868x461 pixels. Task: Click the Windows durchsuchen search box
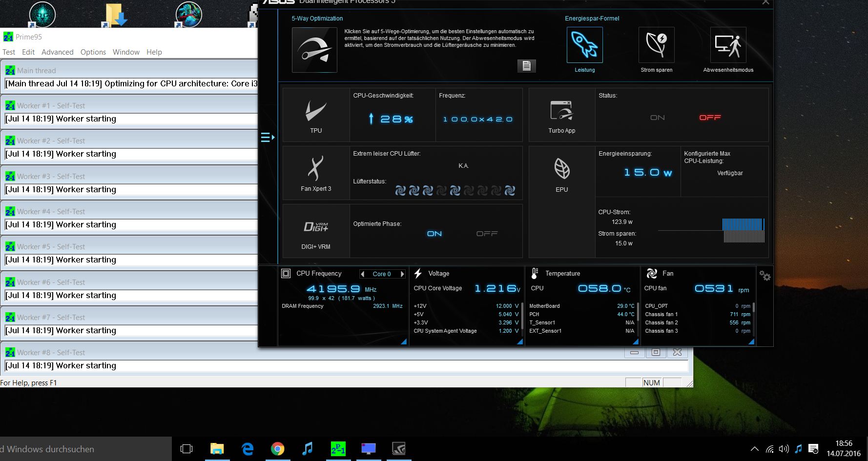tap(86, 449)
